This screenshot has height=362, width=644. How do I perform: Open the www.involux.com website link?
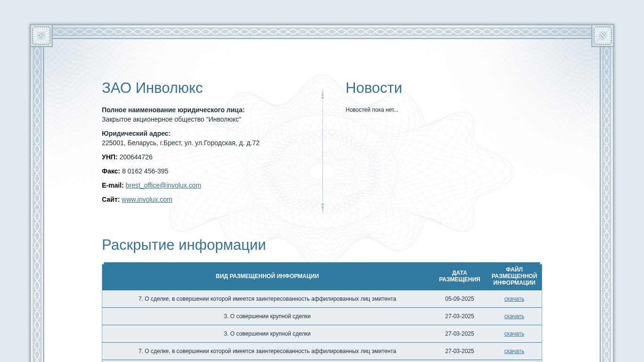click(x=147, y=199)
